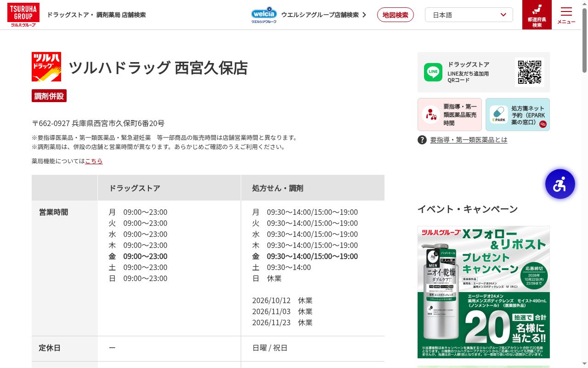Viewport: 588px width, 368px height.
Task: Click the 2026/11/03 休業 entry
Action: 282,311
